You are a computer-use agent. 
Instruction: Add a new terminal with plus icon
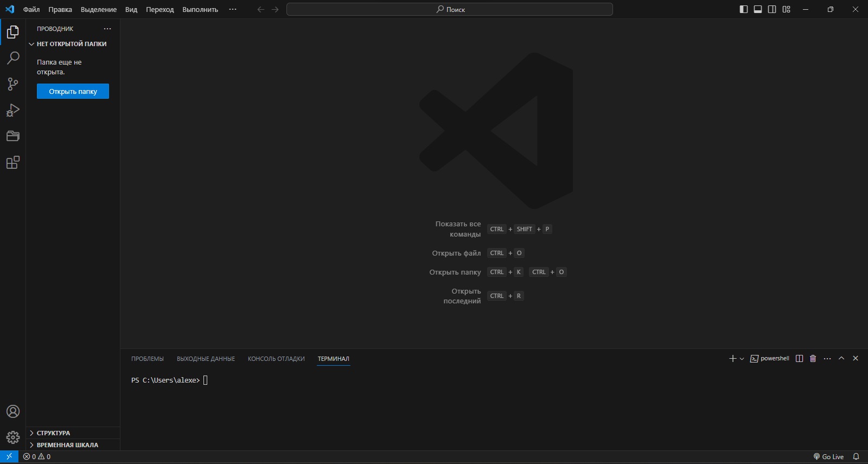(x=733, y=359)
